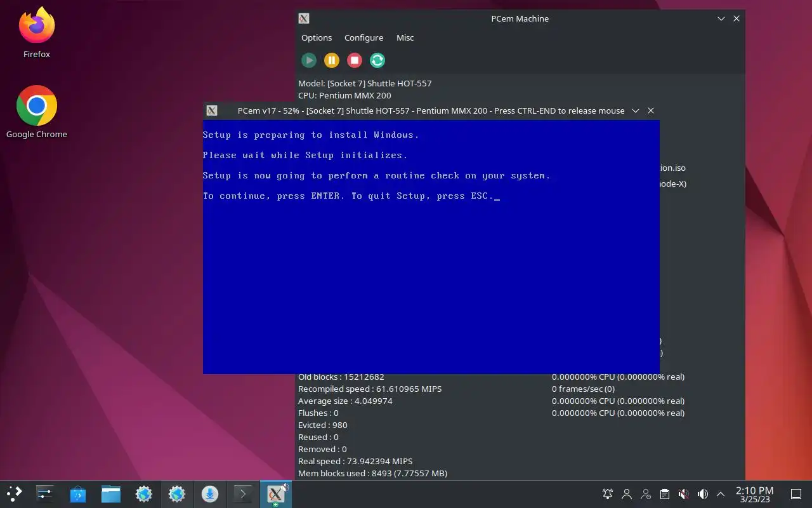Click the PCem Machine window title bar

pyautogui.click(x=520, y=18)
